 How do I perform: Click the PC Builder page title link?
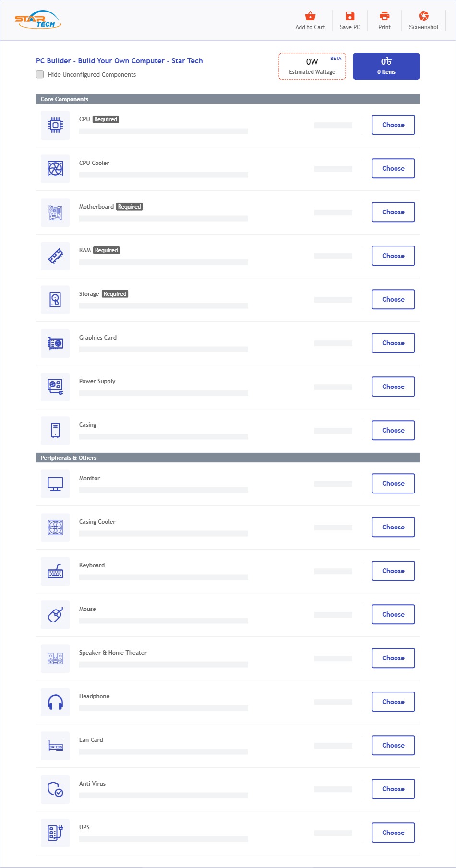tap(120, 61)
